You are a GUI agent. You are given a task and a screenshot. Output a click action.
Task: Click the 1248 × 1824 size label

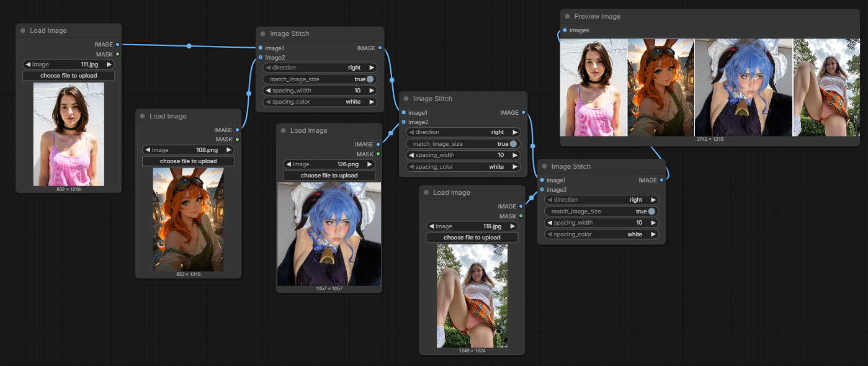click(x=472, y=350)
